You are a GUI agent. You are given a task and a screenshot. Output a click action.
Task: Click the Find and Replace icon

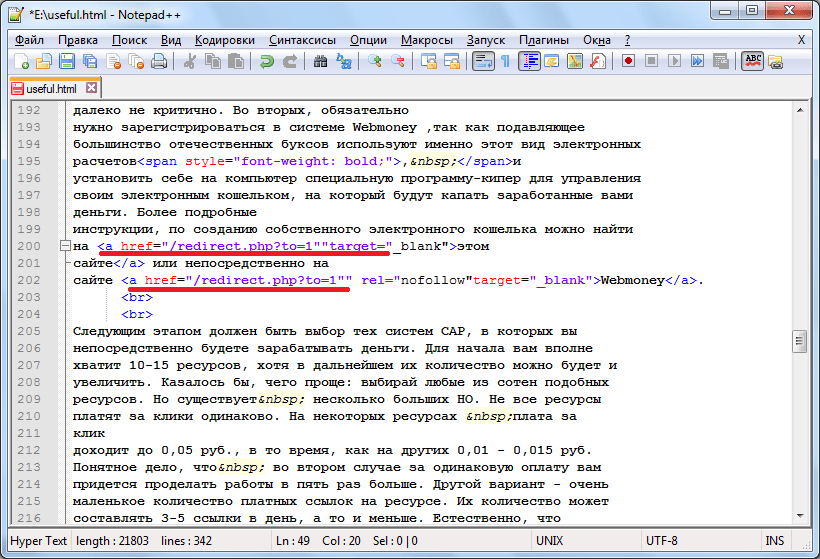coord(344,62)
